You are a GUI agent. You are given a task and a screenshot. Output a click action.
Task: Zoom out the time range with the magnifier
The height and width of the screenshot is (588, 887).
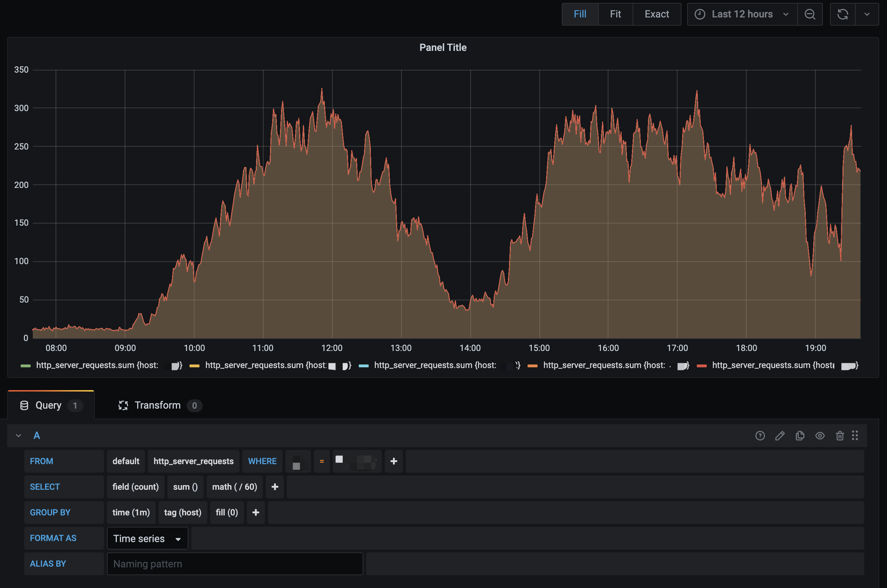(810, 14)
